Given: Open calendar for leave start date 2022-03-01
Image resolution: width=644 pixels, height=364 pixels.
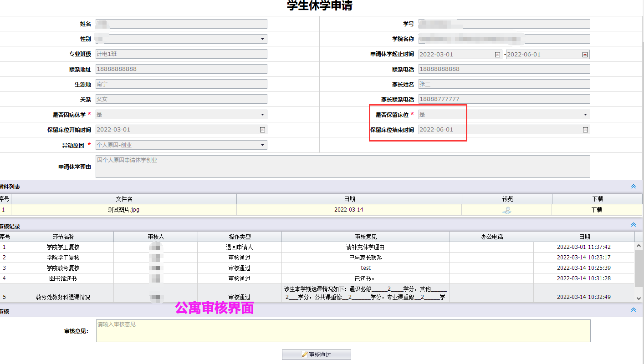Looking at the screenshot, I should 497,55.
